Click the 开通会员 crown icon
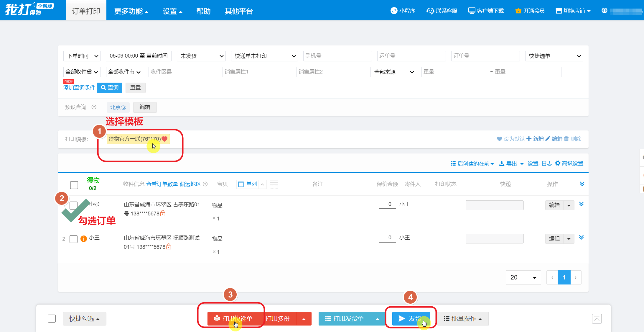Image resolution: width=644 pixels, height=332 pixels. (x=518, y=11)
